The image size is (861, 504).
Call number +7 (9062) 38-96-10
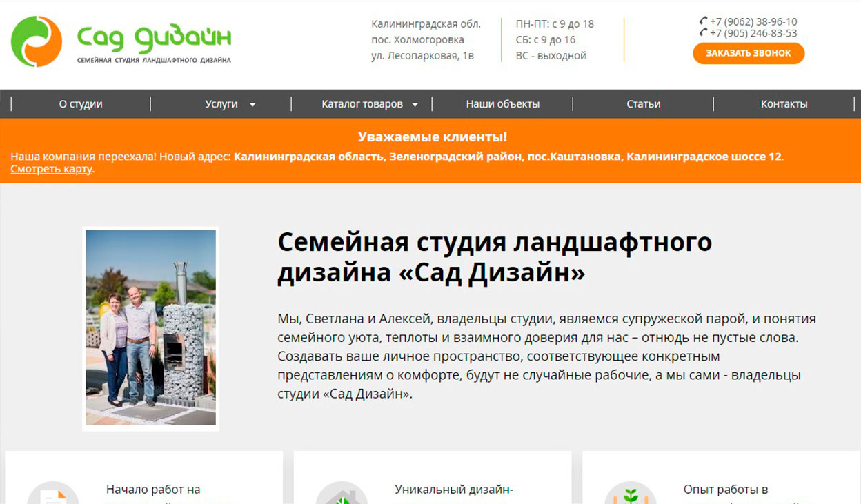coord(753,21)
